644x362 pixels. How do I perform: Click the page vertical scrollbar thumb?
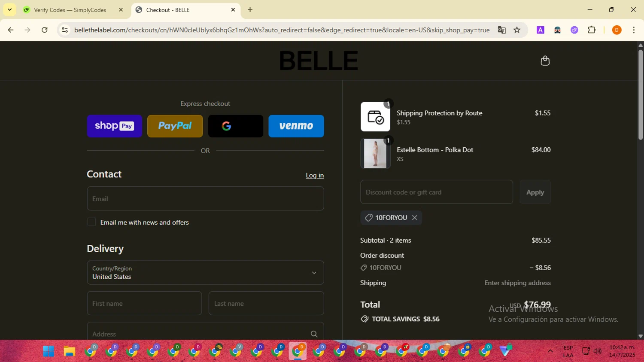640,94
